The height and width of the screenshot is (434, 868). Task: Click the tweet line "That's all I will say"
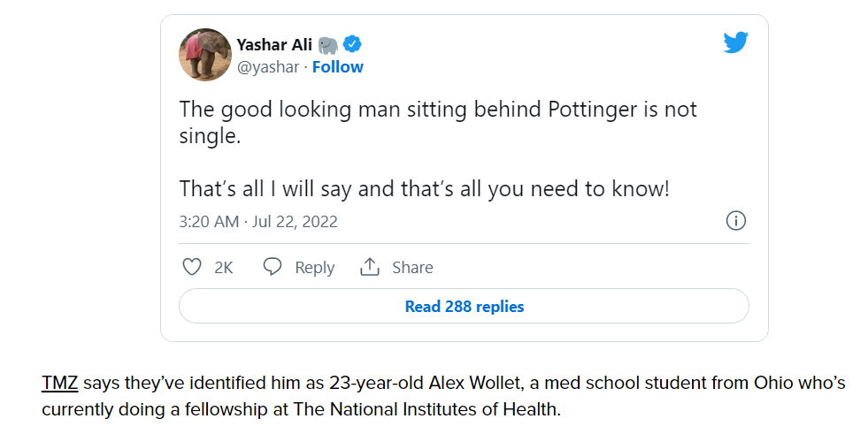(x=425, y=189)
